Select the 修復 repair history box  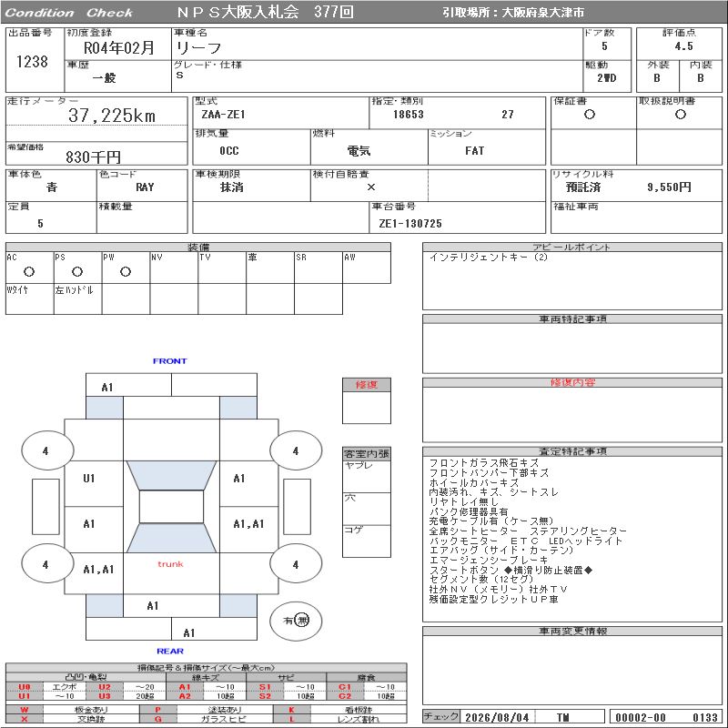[367, 400]
